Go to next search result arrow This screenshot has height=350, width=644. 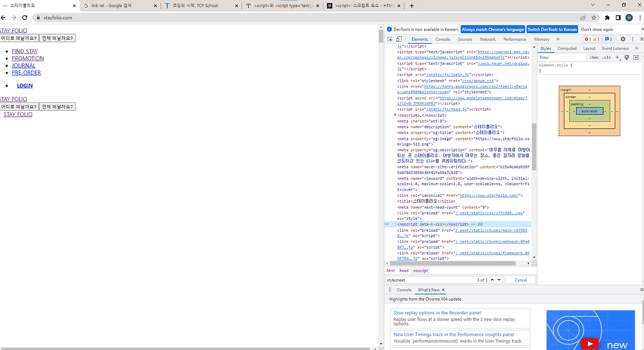(x=499, y=280)
